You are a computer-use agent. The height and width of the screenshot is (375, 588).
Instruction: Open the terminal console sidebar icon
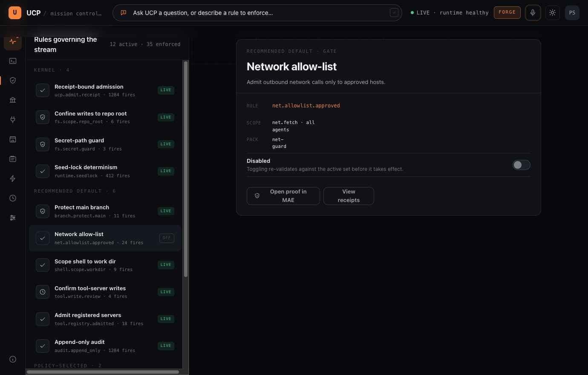coord(13,61)
